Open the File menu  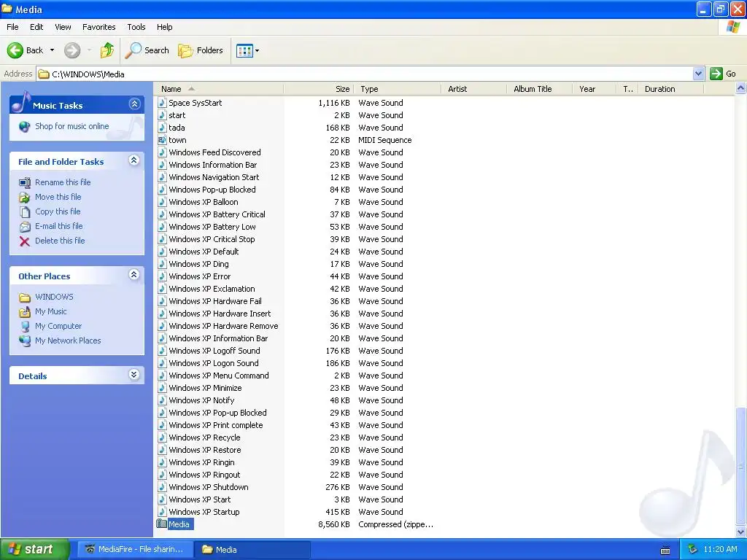tap(12, 27)
